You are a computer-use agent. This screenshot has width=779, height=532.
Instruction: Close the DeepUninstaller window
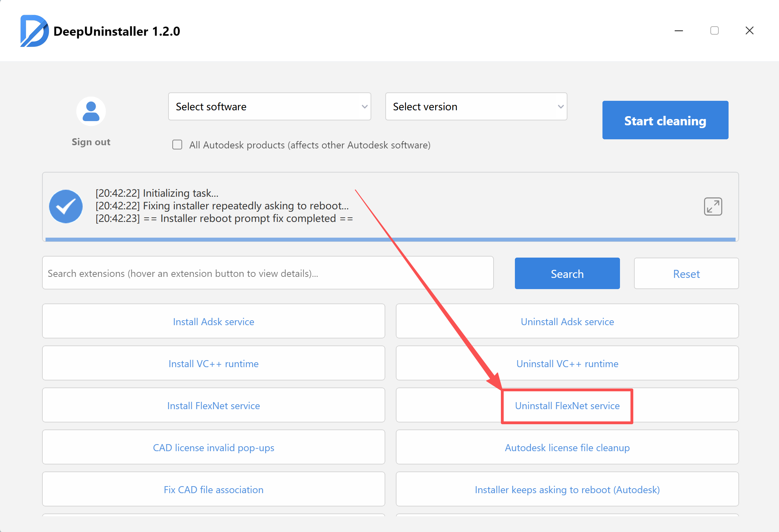[750, 31]
